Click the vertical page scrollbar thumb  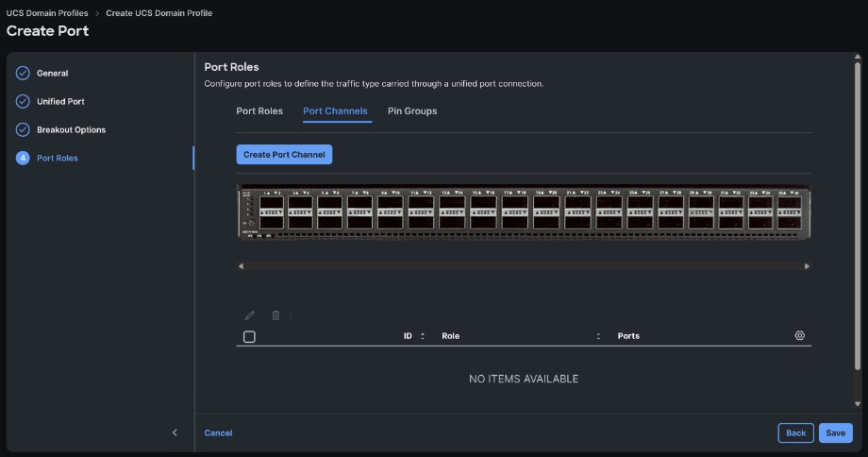point(858,216)
